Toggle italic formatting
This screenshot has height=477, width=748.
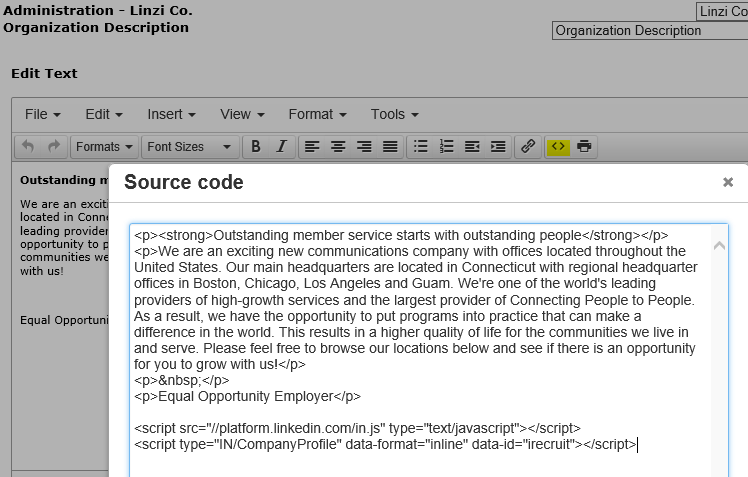pos(281,146)
